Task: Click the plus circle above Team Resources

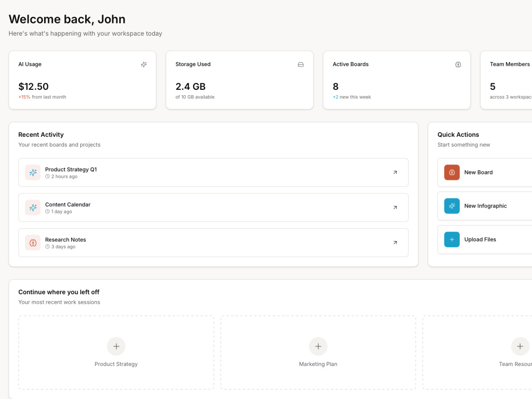Action: point(520,346)
